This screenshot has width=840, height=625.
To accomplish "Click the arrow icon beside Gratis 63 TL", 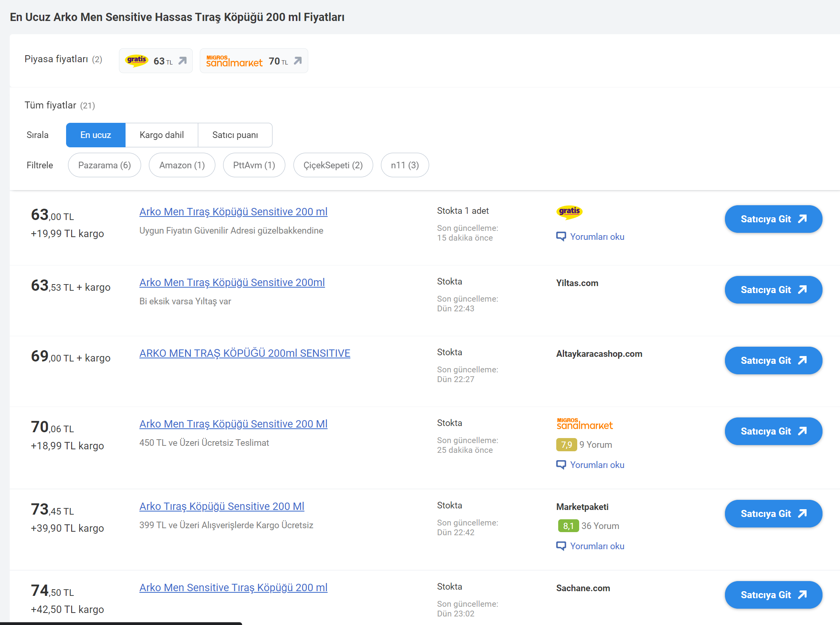I will [x=182, y=61].
